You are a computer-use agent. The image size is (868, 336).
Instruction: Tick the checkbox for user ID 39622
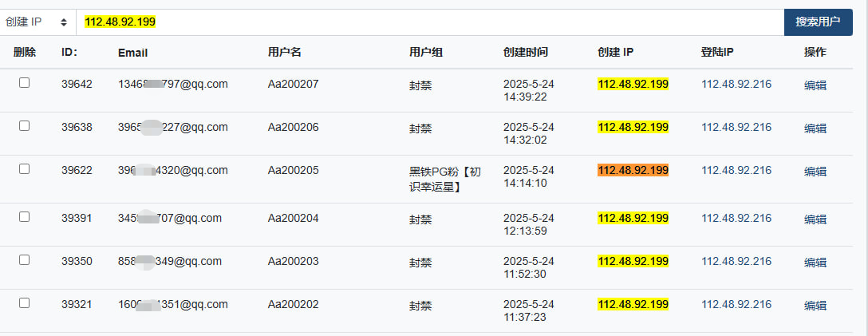[25, 169]
